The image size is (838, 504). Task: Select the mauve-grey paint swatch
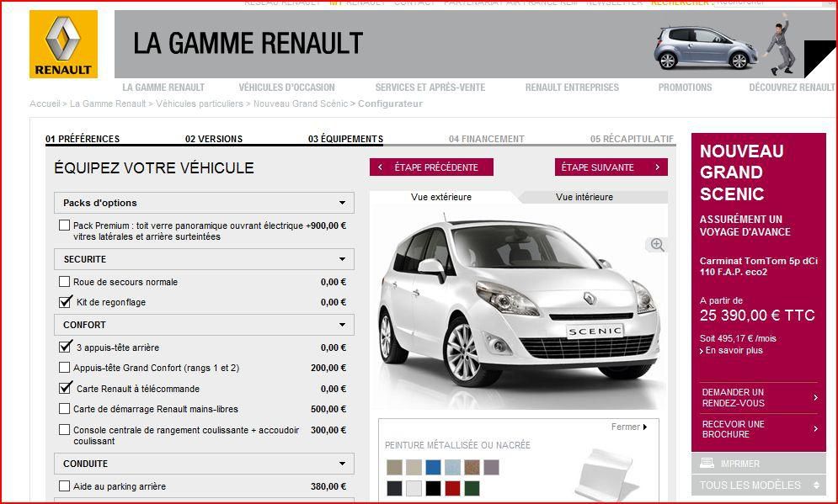point(491,467)
